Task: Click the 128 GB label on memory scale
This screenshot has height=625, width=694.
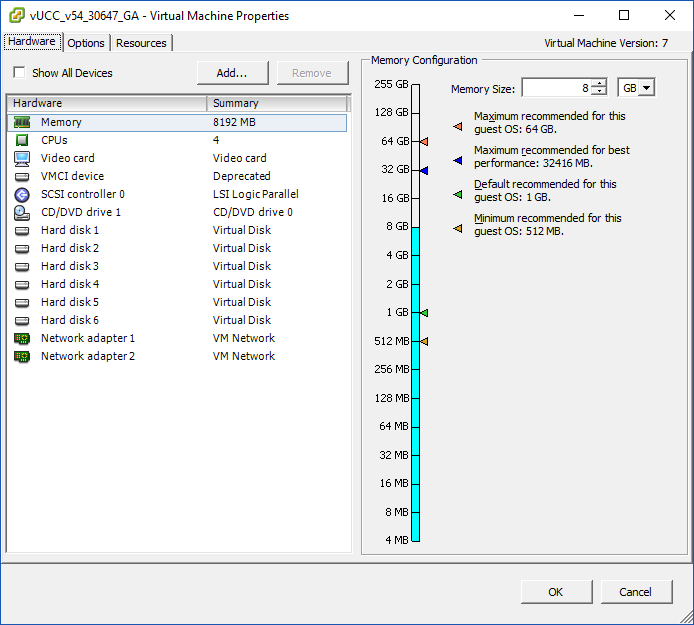Action: tap(391, 112)
